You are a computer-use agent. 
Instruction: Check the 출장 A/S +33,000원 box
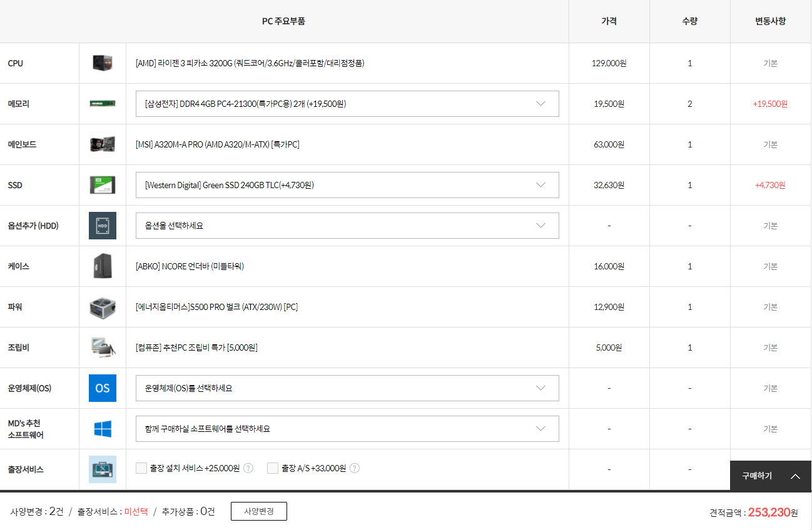(272, 468)
